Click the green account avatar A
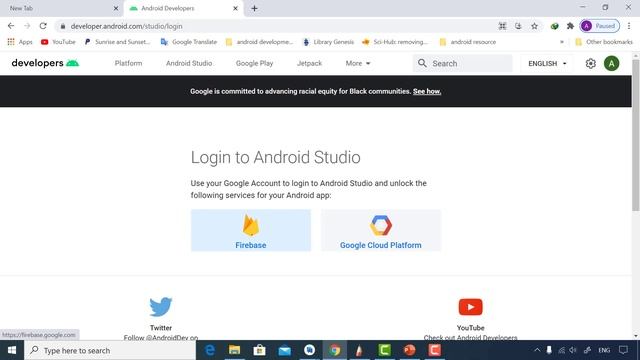Screen dimensions: 640x360 (x=611, y=63)
